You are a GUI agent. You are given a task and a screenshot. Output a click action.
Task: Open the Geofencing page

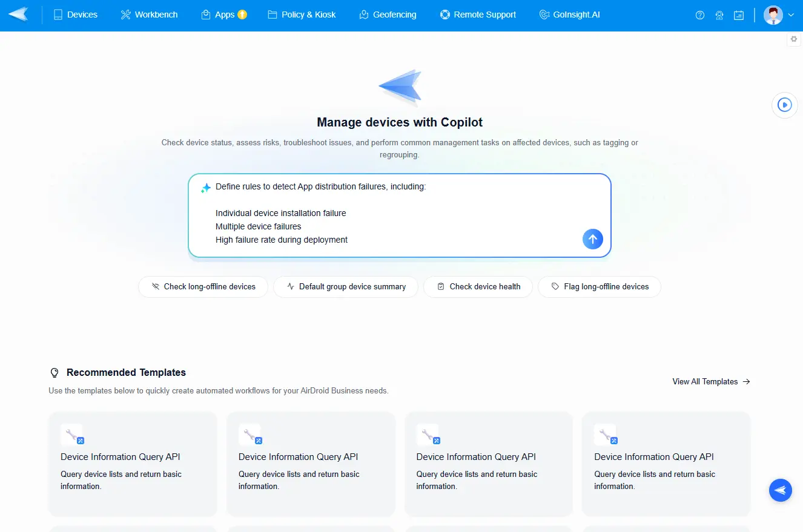coord(388,15)
